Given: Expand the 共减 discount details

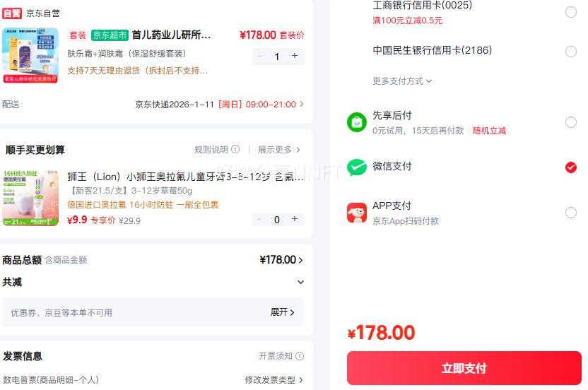Looking at the screenshot, I should (300, 282).
